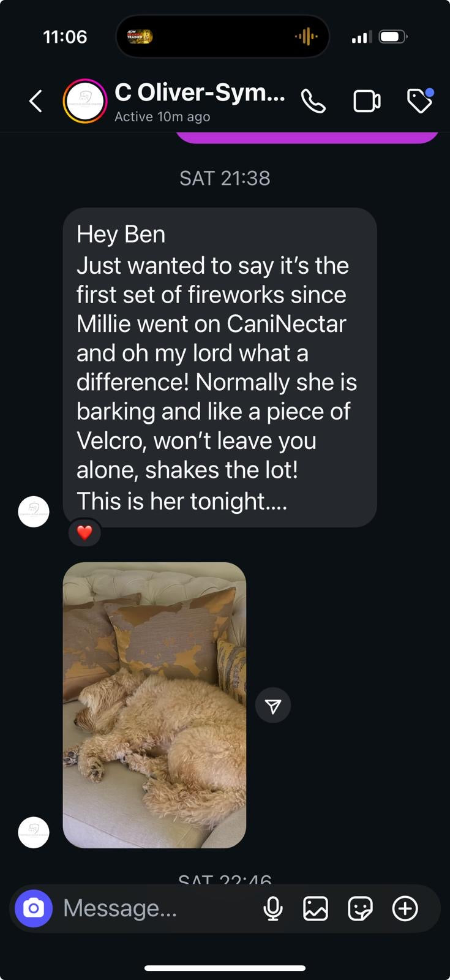
Task: Tap the back arrow to leave chat
Action: [x=36, y=101]
